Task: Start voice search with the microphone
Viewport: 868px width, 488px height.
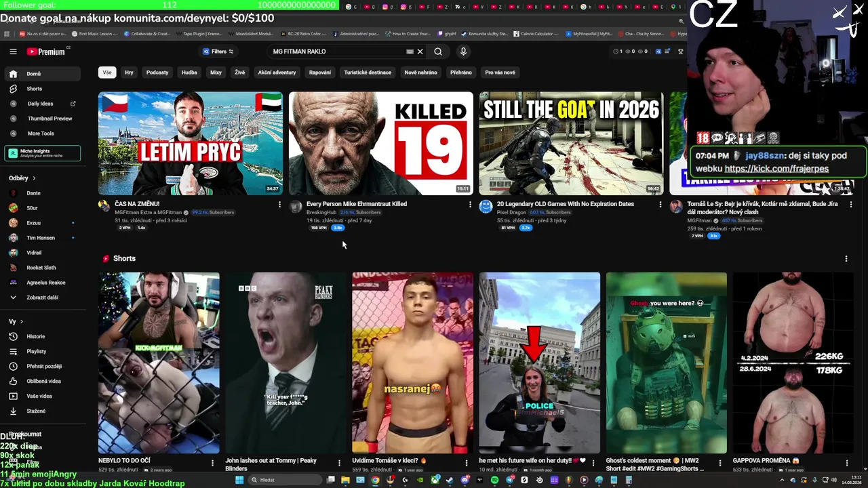Action: [463, 52]
